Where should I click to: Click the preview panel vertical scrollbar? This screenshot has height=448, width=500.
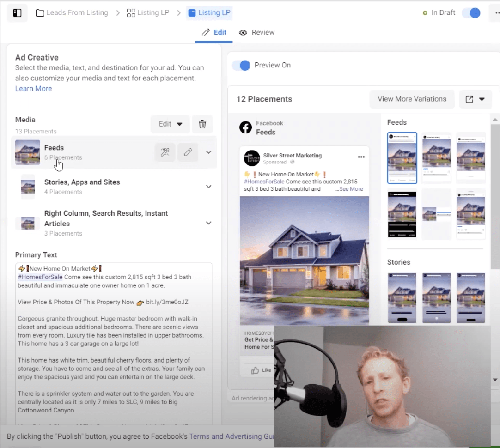coord(495,197)
